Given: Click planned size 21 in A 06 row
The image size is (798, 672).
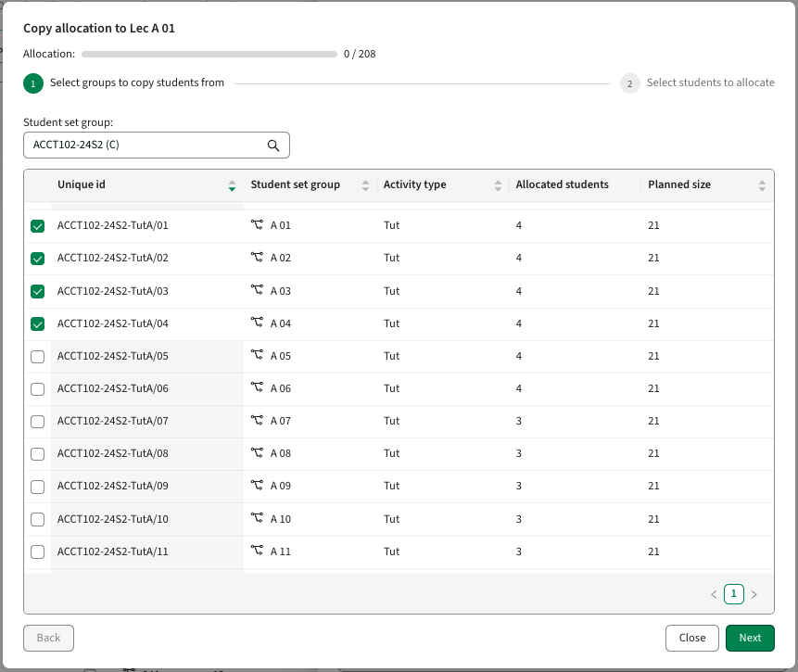Looking at the screenshot, I should pos(653,388).
